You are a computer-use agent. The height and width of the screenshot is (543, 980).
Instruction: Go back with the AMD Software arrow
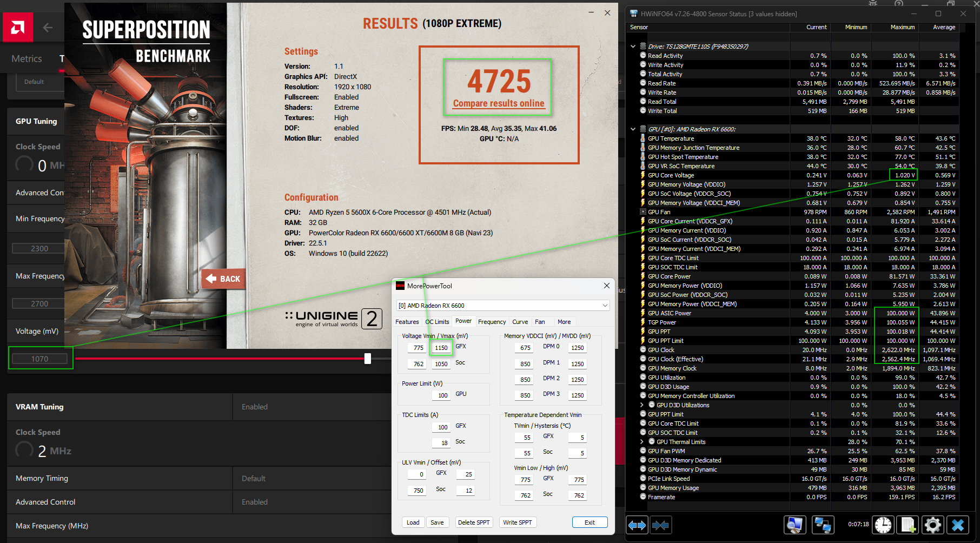click(x=48, y=28)
